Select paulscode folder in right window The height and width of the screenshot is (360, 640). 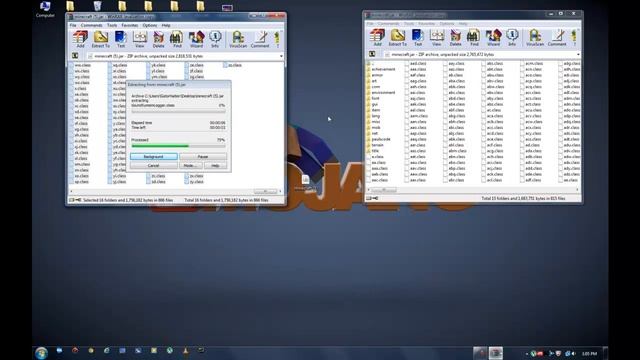(379, 139)
